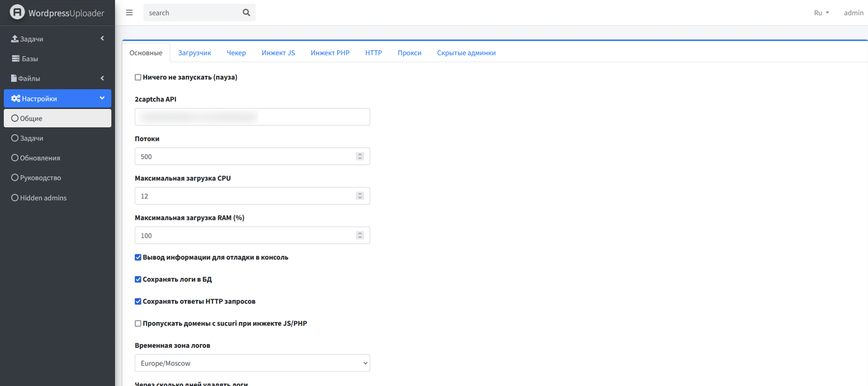868x386 pixels.
Task: Click the admin user link
Action: coord(853,12)
